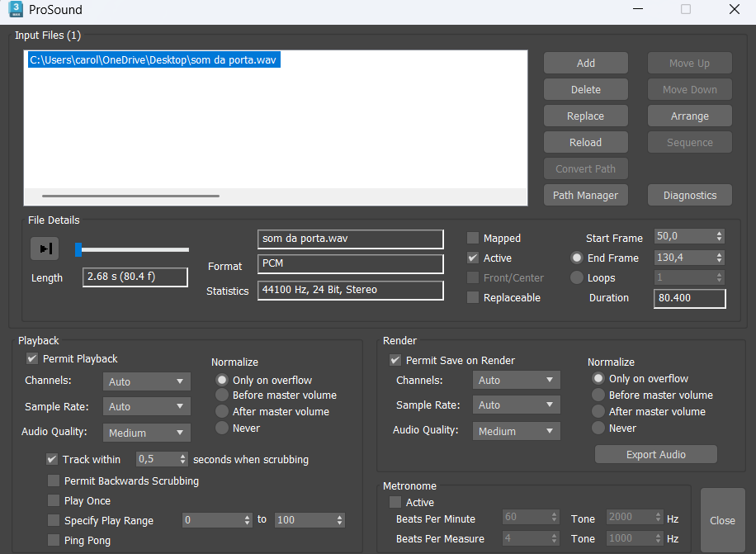Click the Diagnostics button
The width and height of the screenshot is (756, 554).
click(x=689, y=195)
